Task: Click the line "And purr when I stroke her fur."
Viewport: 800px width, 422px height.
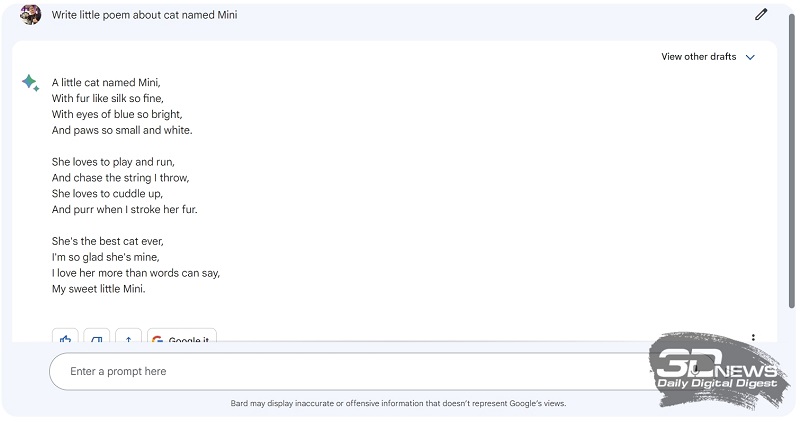Action: point(125,210)
